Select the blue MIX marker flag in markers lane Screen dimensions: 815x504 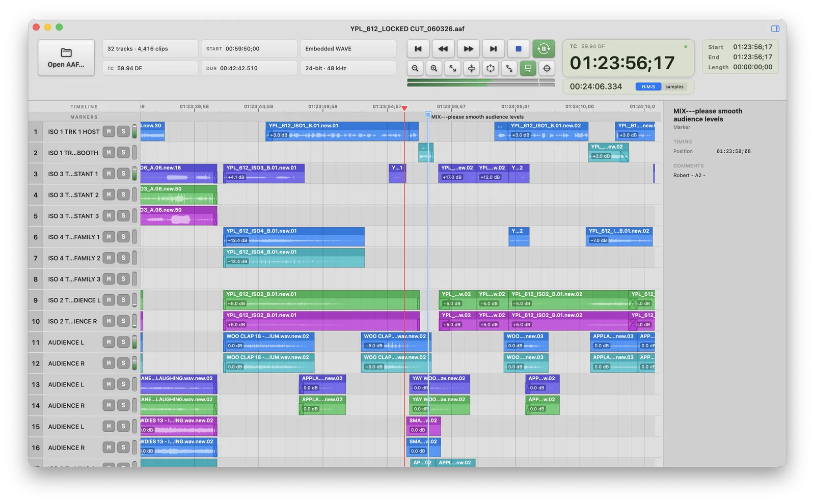point(428,115)
